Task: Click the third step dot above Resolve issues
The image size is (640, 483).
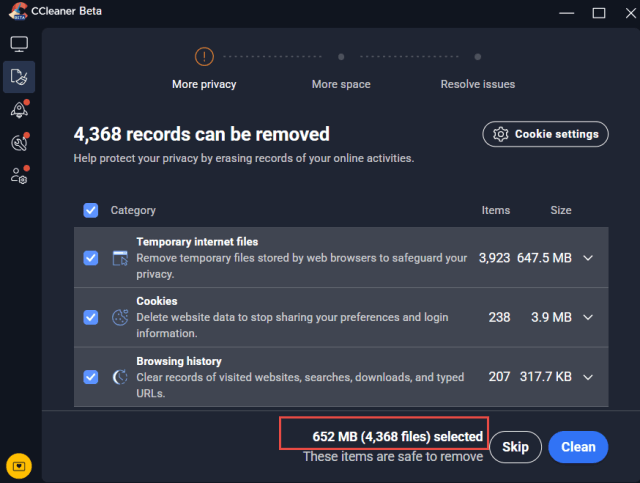Action: coord(478,57)
